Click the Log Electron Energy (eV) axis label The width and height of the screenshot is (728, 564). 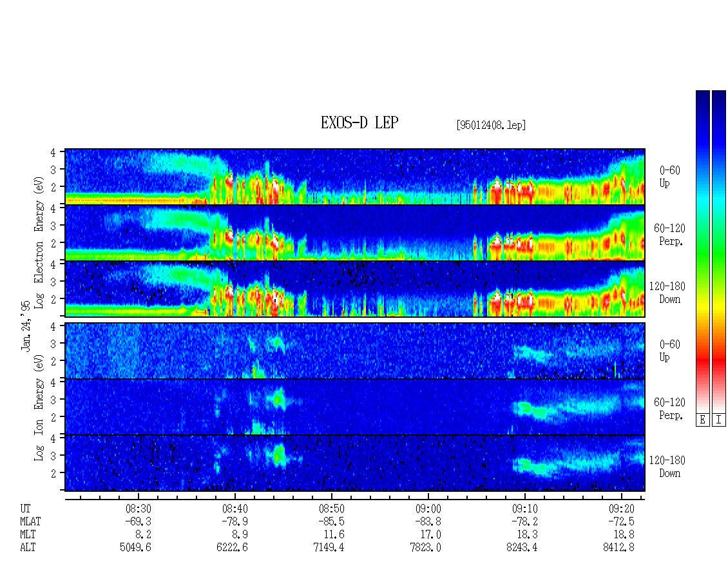(39, 242)
